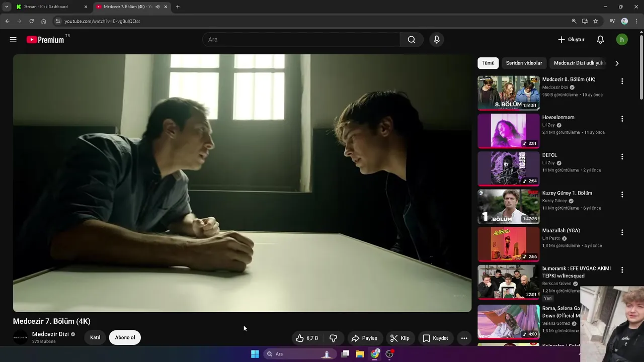The width and height of the screenshot is (644, 362).
Task: Click the Medcezir 8. Bölüm (4K) title
Action: click(569, 79)
